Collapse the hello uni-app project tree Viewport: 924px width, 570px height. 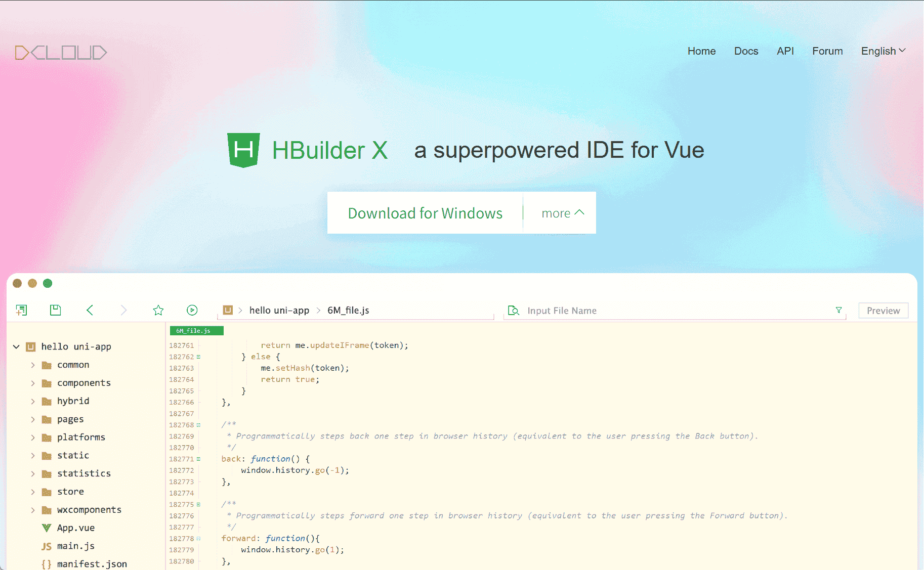16,346
